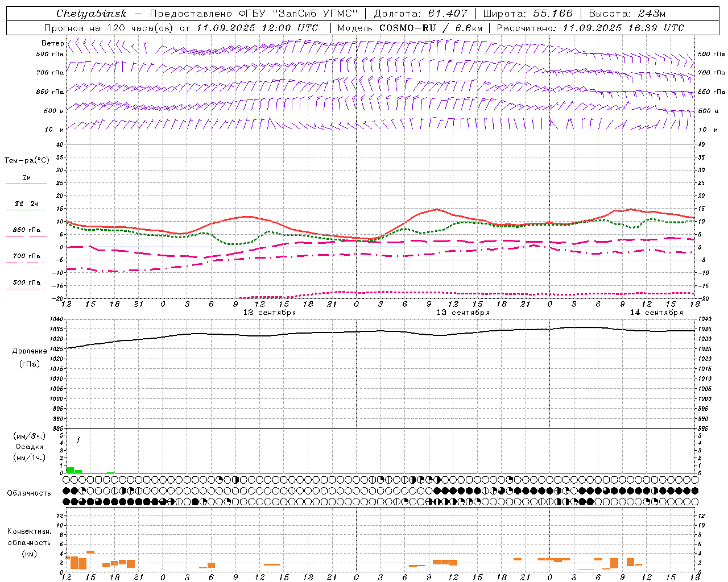Select the Прогноз на 120 часа(ов) text
Image resolution: width=728 pixels, height=582 pixels.
tap(108, 28)
